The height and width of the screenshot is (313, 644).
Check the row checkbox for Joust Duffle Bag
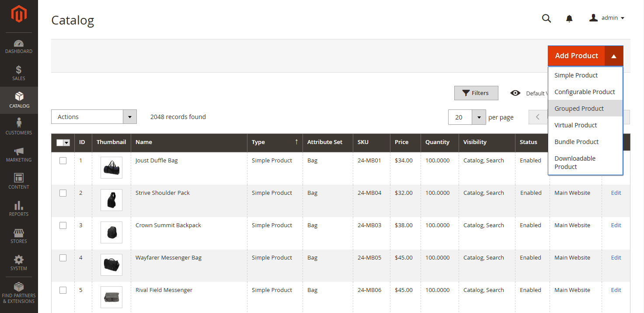click(x=63, y=161)
